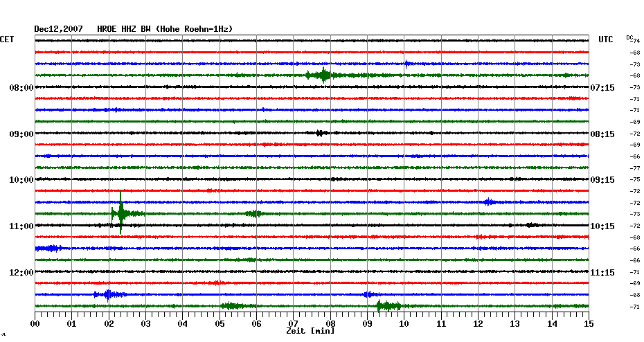Click the 07:15 UTC time label
Screen dimensions: 644x342
tap(602, 88)
